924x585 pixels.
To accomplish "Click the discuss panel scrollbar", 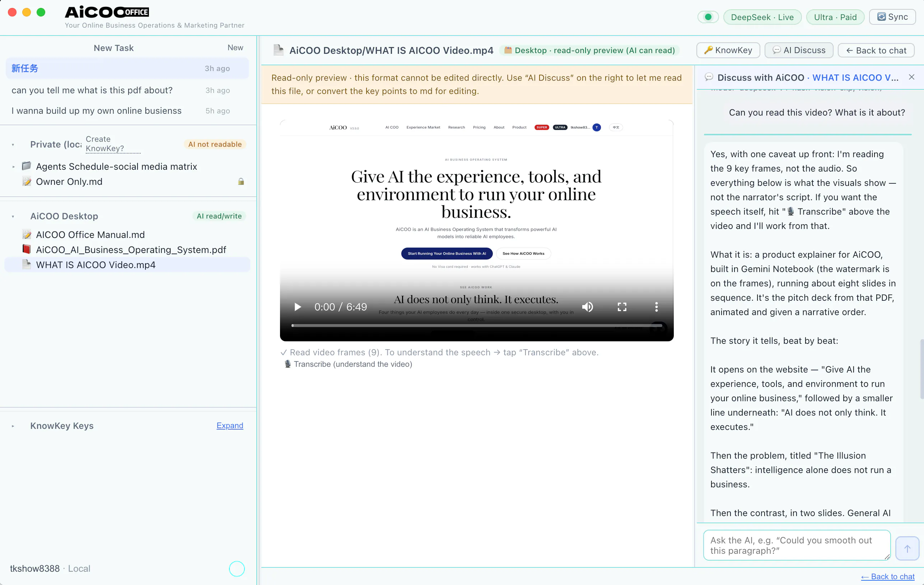I will tap(922, 369).
